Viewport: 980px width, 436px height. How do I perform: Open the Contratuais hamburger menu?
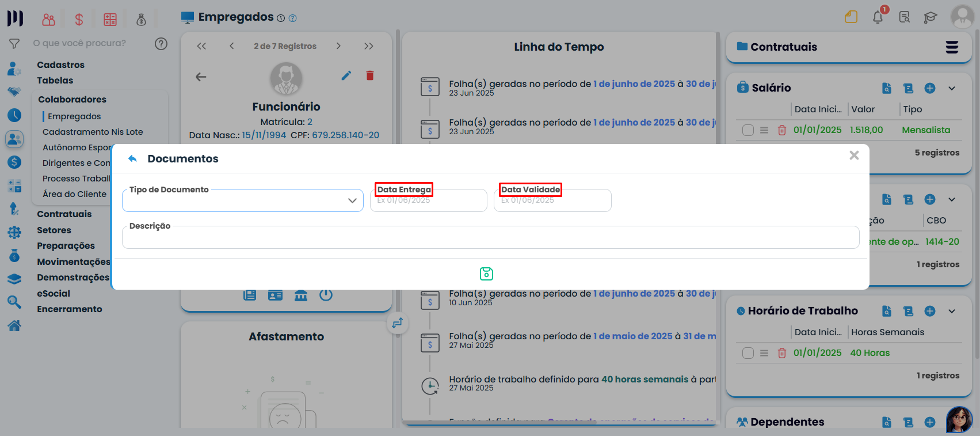click(952, 47)
